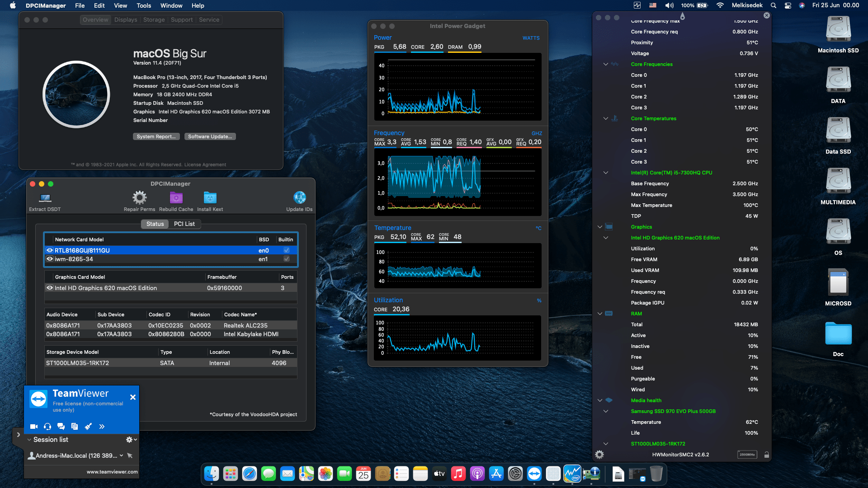Close TeamViewer panel with X

(133, 397)
